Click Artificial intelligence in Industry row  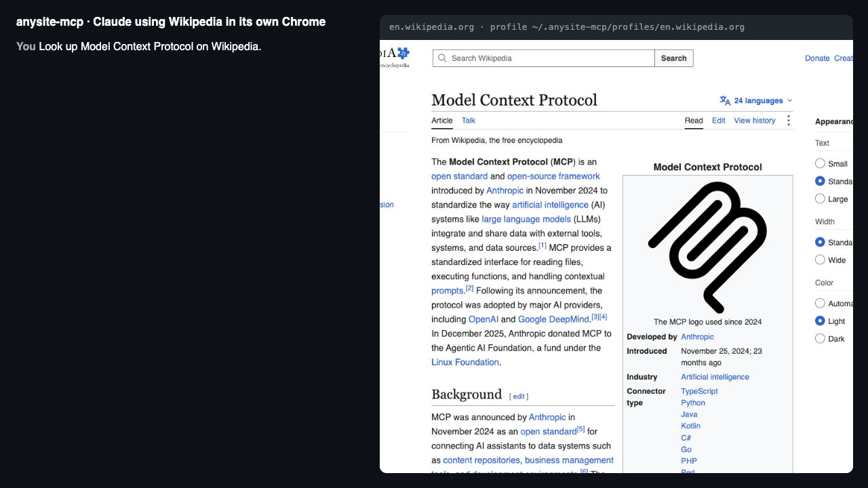tap(715, 377)
